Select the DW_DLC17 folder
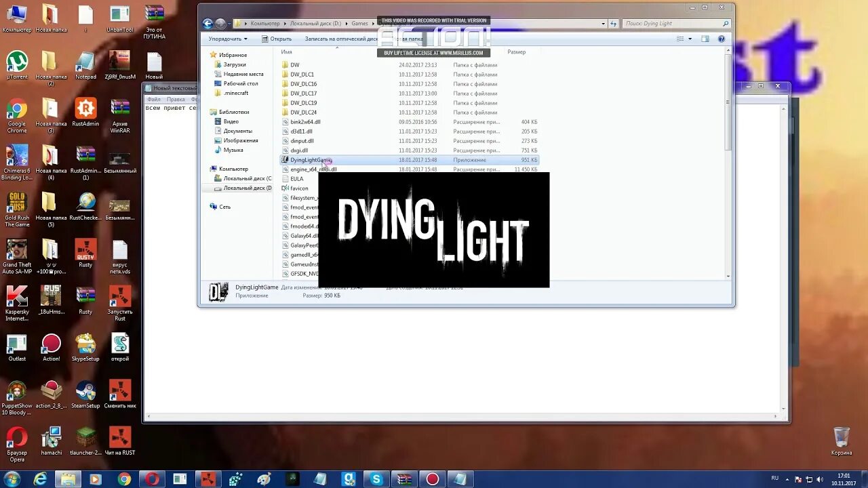868x488 pixels. coord(303,94)
